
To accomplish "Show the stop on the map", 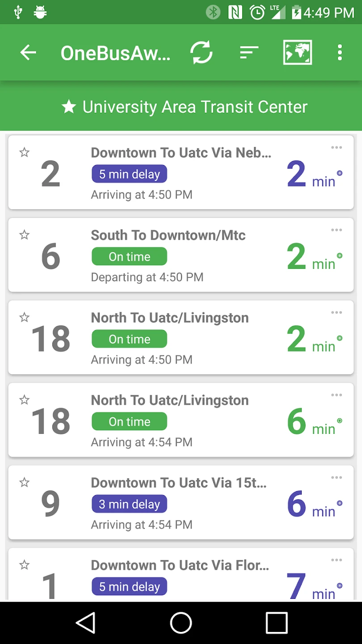I will click(297, 53).
